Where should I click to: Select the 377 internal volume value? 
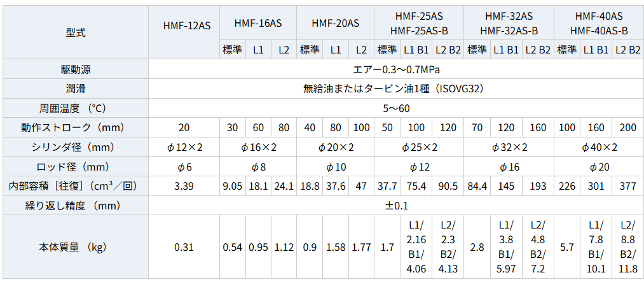point(627,187)
